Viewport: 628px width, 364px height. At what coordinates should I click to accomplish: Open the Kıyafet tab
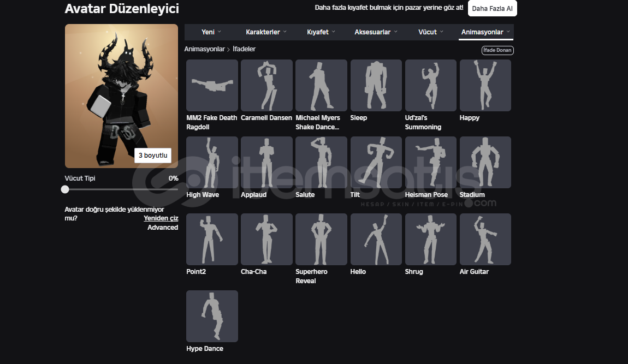[321, 32]
